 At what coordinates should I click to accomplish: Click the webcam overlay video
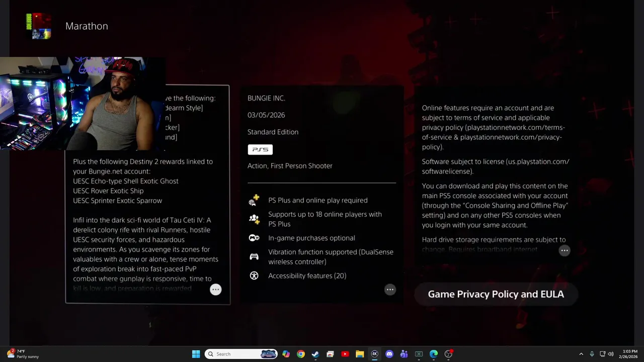pyautogui.click(x=83, y=104)
